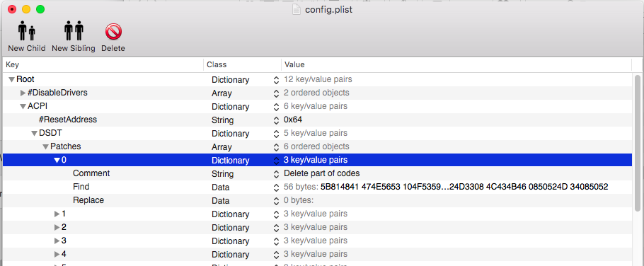Click the green zoom window button

[40, 9]
